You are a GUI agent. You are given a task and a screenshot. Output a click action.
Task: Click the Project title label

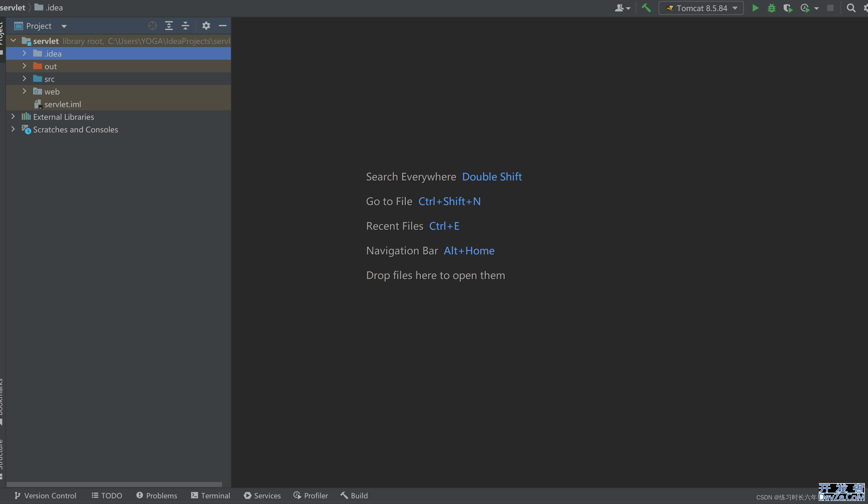tap(39, 26)
